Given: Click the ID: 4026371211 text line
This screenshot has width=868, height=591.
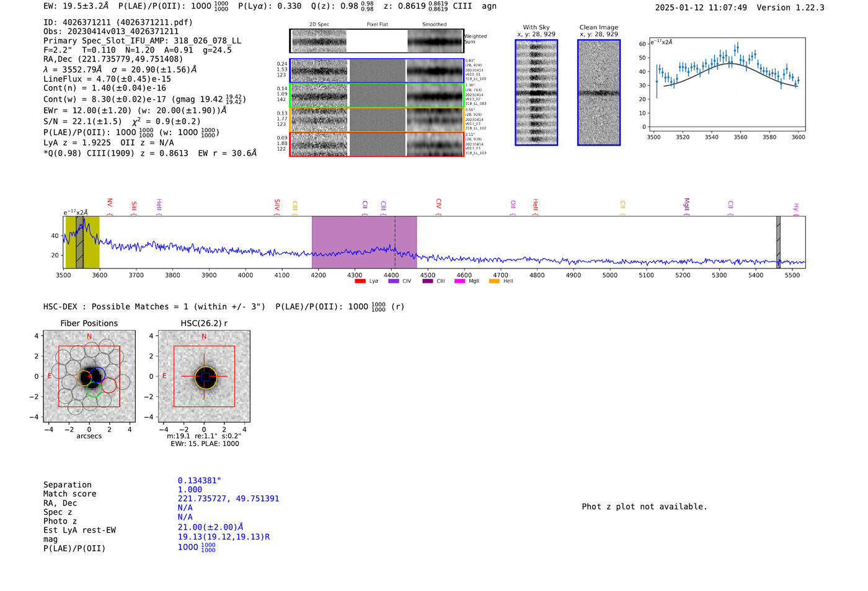Looking at the screenshot, I should [x=118, y=22].
